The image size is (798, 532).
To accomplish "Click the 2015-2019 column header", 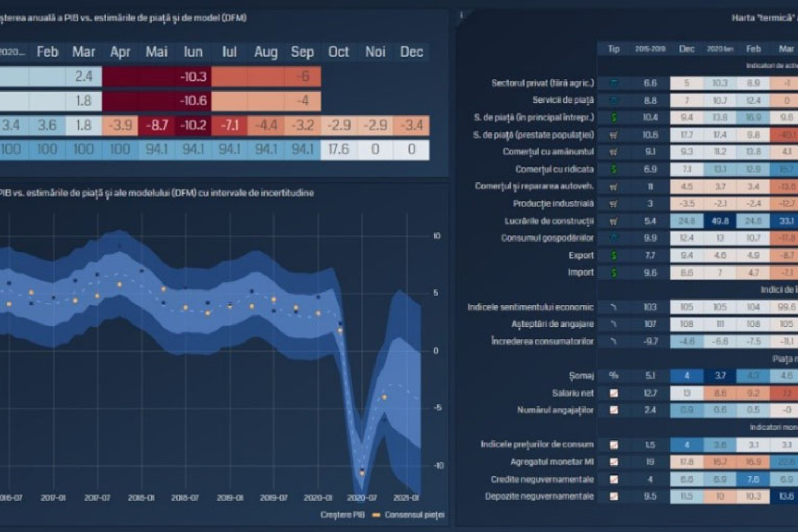I will (x=650, y=49).
